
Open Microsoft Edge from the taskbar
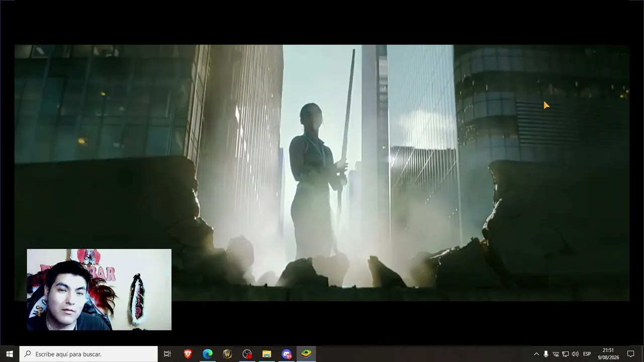click(207, 354)
